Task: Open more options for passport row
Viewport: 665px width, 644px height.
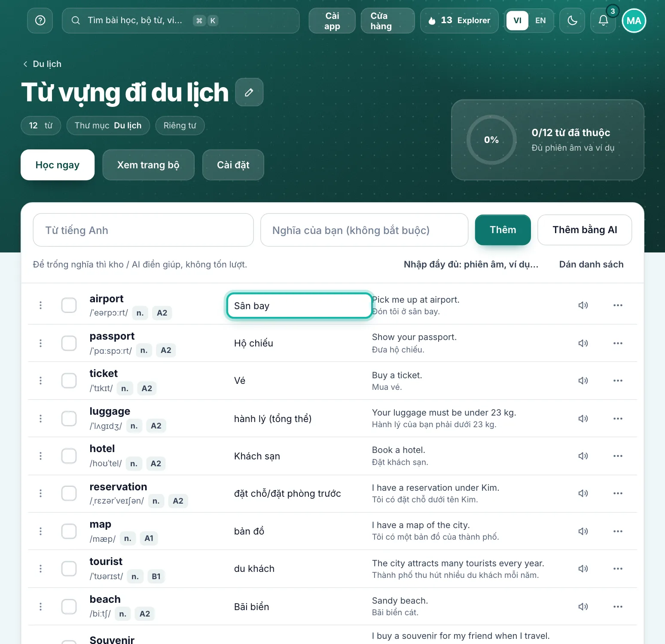Action: [618, 343]
